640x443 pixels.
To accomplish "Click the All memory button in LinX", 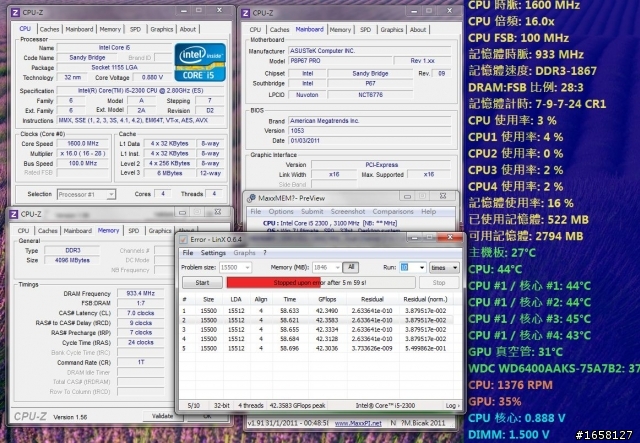I will click(x=351, y=267).
